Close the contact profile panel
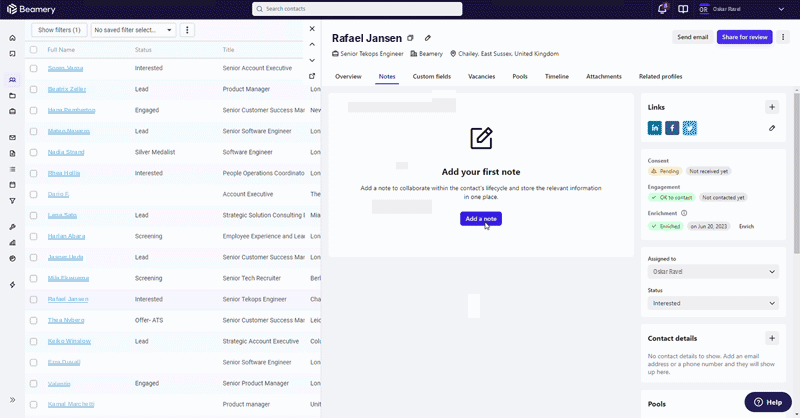This screenshot has width=800, height=418. (312, 29)
